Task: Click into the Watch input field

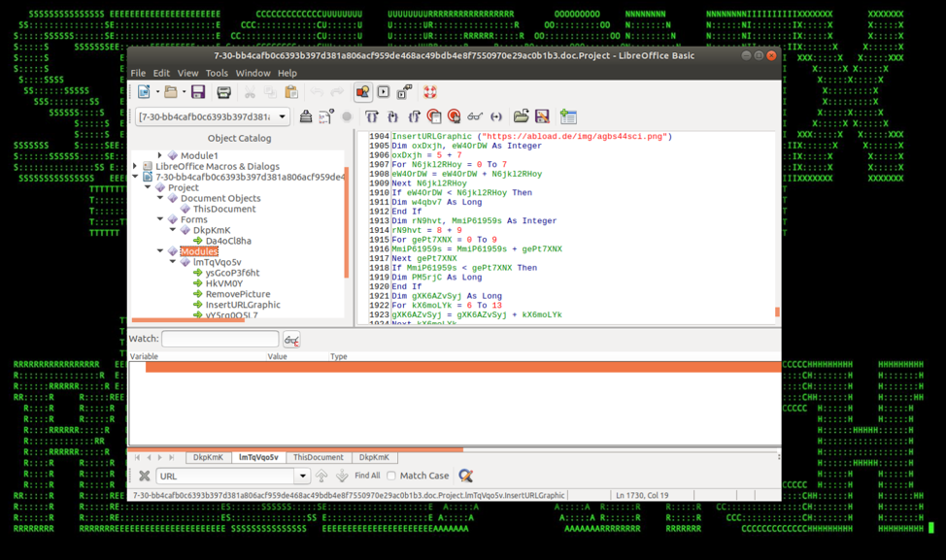Action: (220, 339)
